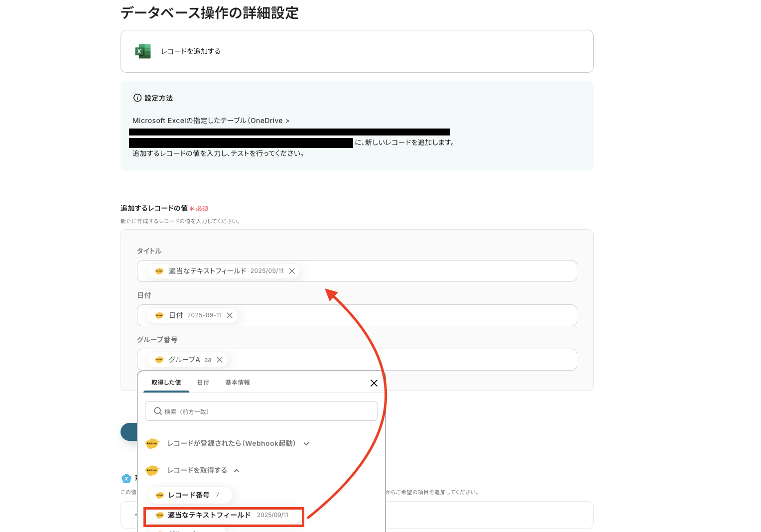The width and height of the screenshot is (761, 532).
Task: Click the kintone icon beside レコードを取得する
Action: point(152,470)
